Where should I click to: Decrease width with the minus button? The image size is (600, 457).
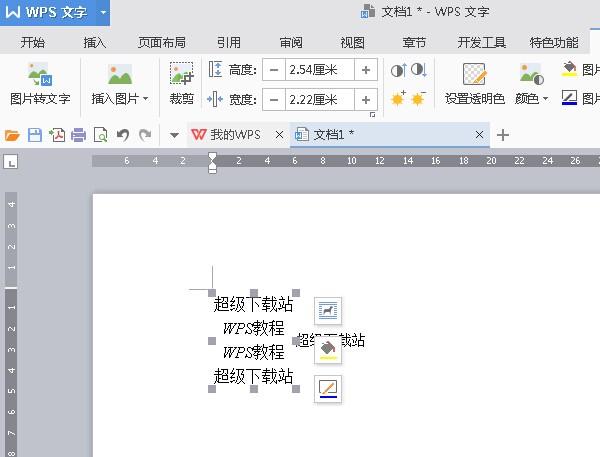(274, 100)
